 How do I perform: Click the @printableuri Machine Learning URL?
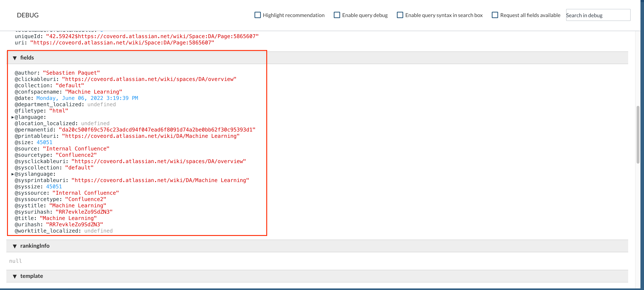click(x=151, y=136)
